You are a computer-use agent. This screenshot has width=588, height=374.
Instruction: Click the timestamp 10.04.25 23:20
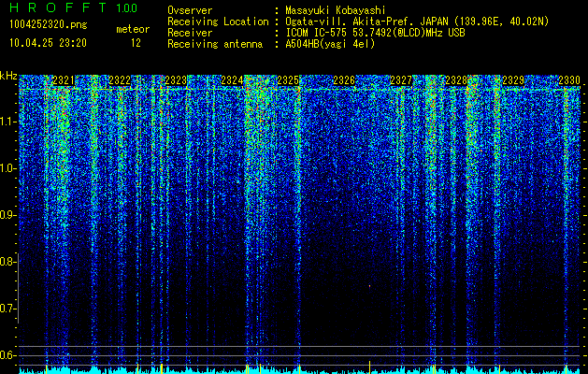pos(48,43)
